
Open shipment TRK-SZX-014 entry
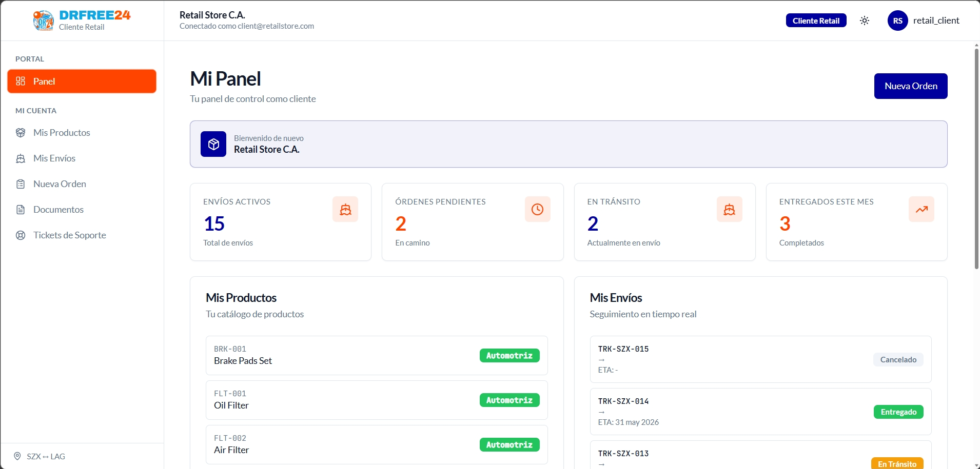coord(760,412)
